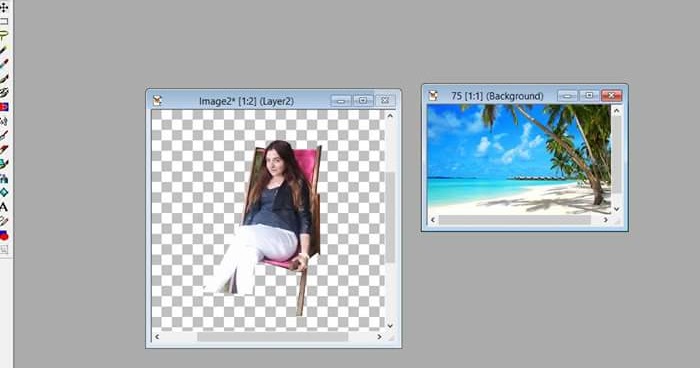The image size is (700, 368).
Task: Click the title icon of window 75
Action: point(433,96)
